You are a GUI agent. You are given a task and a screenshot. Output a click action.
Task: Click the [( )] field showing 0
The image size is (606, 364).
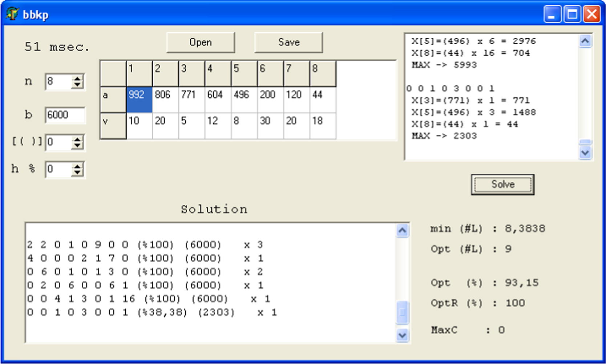pyautogui.click(x=58, y=142)
